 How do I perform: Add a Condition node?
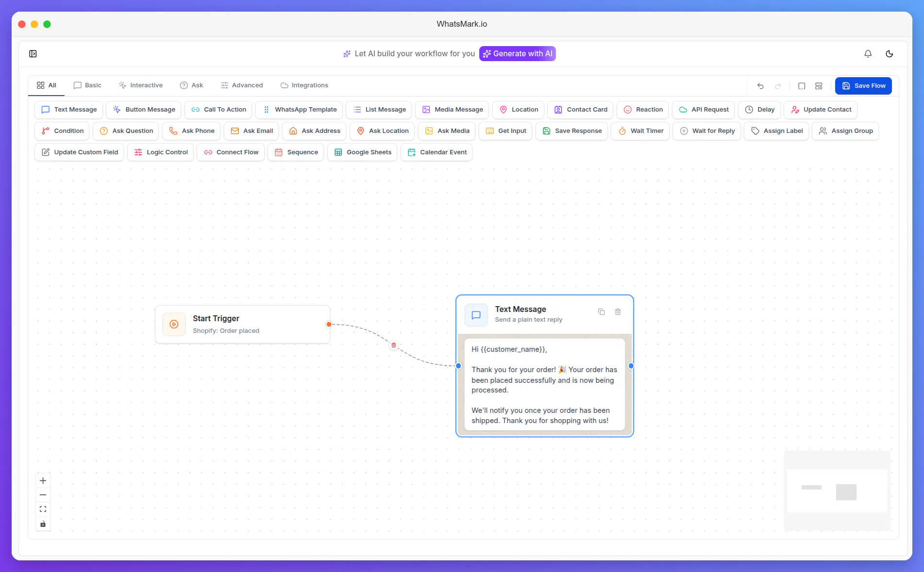click(x=62, y=131)
